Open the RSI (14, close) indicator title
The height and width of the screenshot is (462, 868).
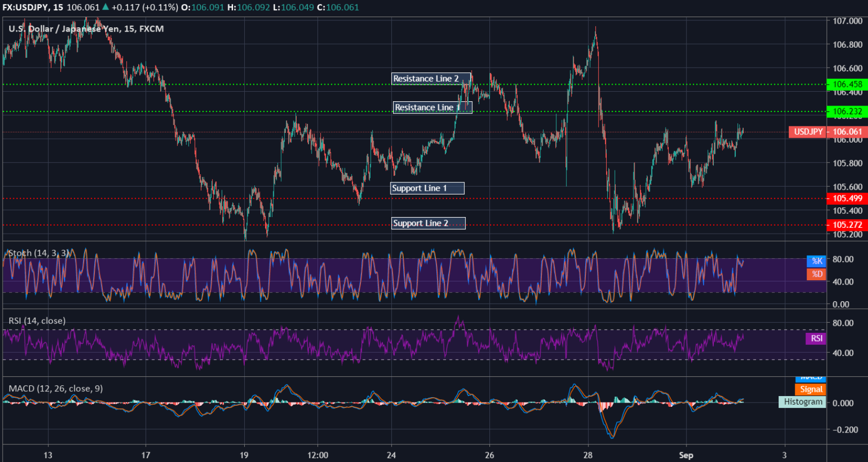pos(37,321)
